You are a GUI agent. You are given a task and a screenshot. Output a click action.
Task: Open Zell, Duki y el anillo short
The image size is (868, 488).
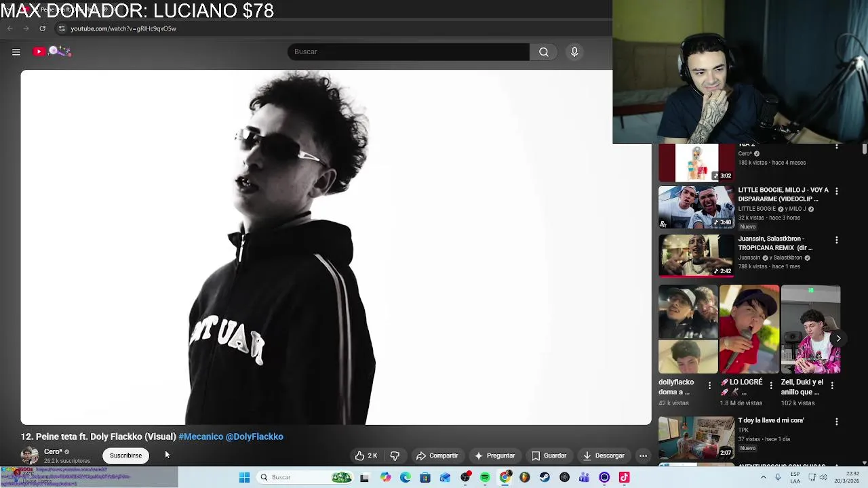(x=810, y=329)
